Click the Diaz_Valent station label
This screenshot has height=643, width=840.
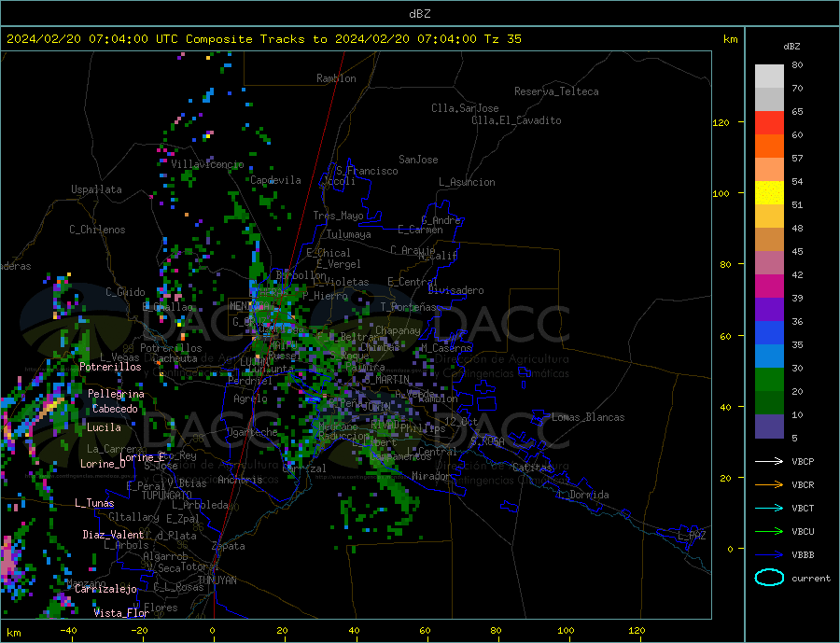(x=113, y=535)
